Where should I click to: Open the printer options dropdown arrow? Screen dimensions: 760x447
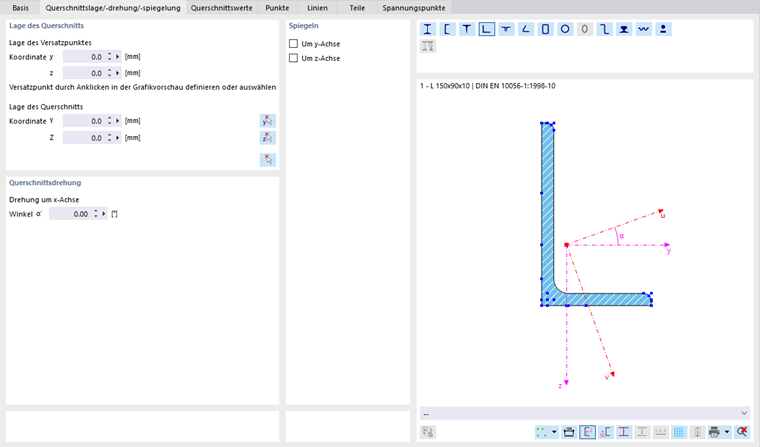pos(727,431)
